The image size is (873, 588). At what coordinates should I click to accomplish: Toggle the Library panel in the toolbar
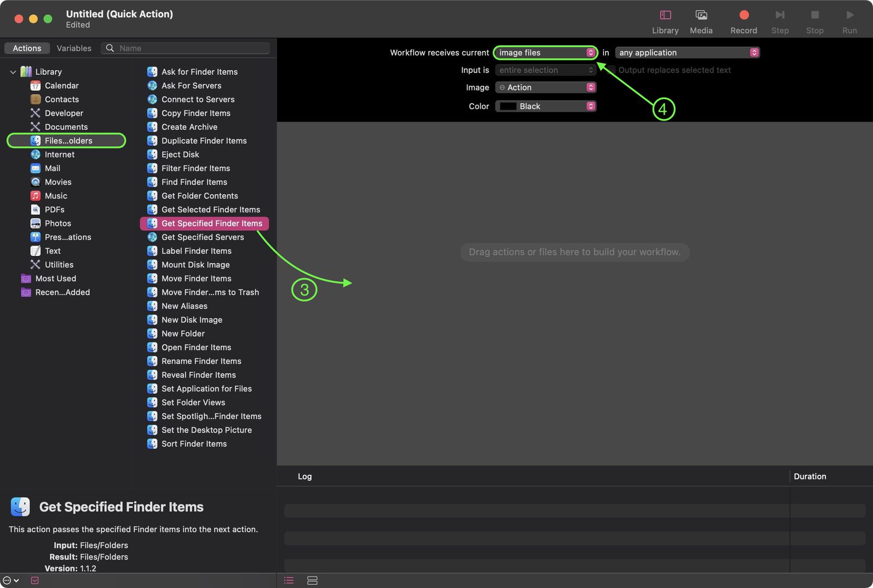(x=665, y=19)
